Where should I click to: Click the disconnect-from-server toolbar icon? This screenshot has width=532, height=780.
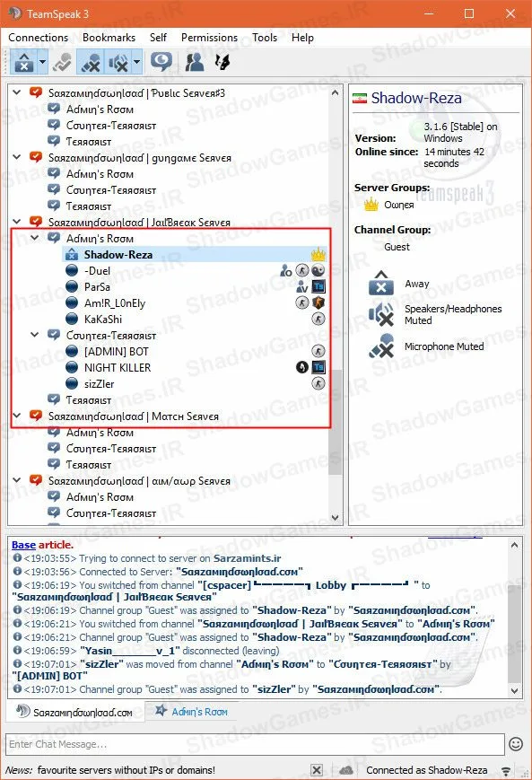pyautogui.click(x=62, y=62)
